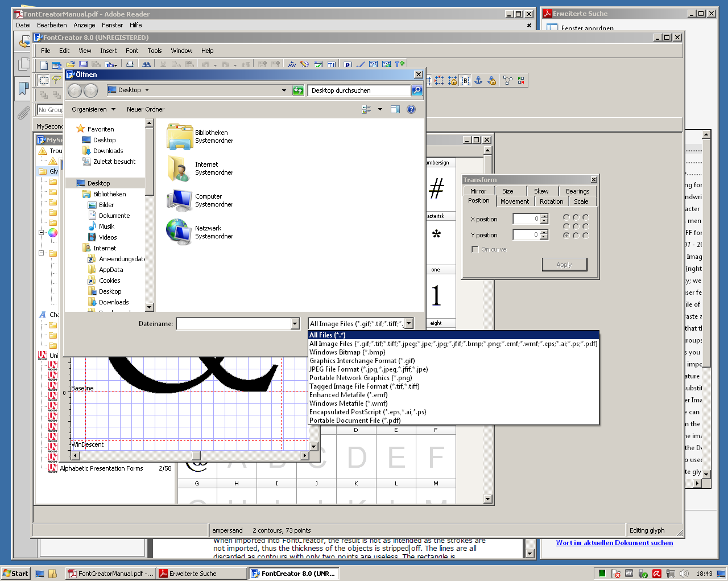Open the Bearbeiten menu in Adobe Reader

[52, 25]
